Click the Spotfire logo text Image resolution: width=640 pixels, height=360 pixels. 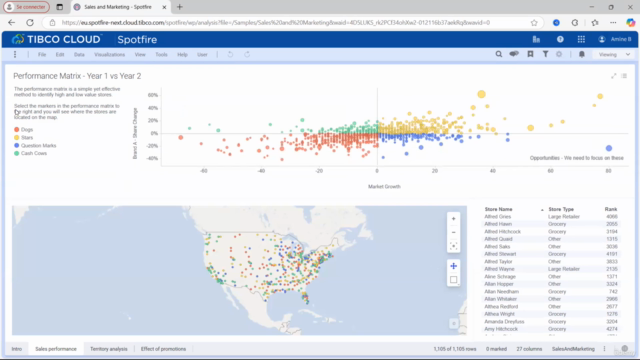(137, 40)
